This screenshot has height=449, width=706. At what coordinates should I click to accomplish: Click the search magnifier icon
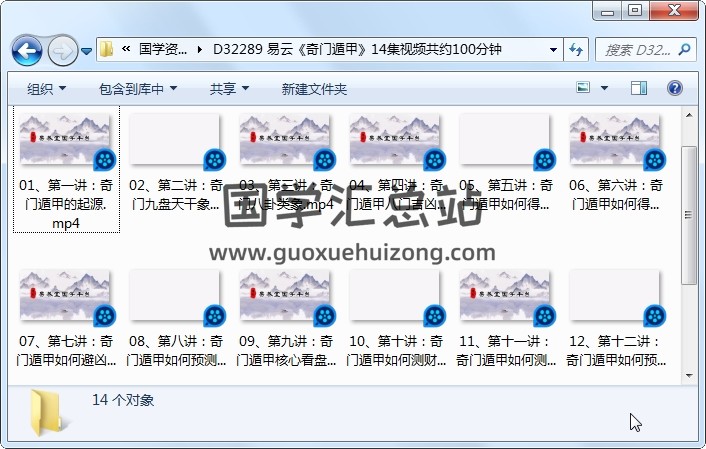pyautogui.click(x=685, y=49)
